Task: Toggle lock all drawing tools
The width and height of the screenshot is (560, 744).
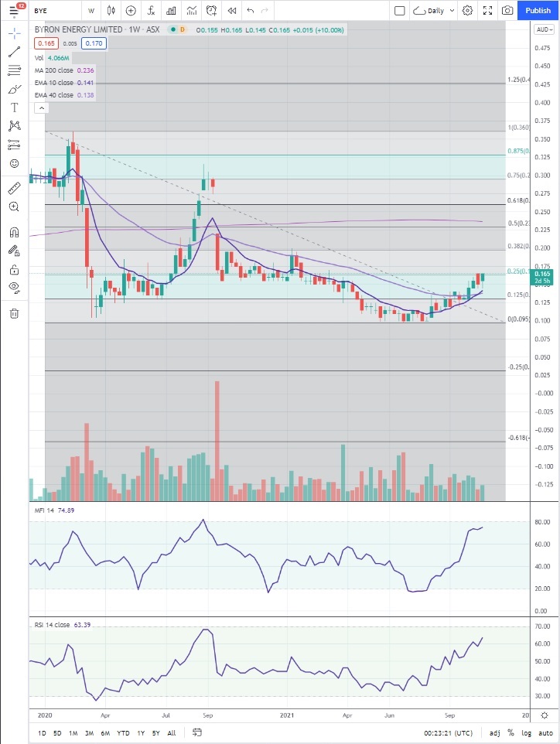Action: click(14, 269)
